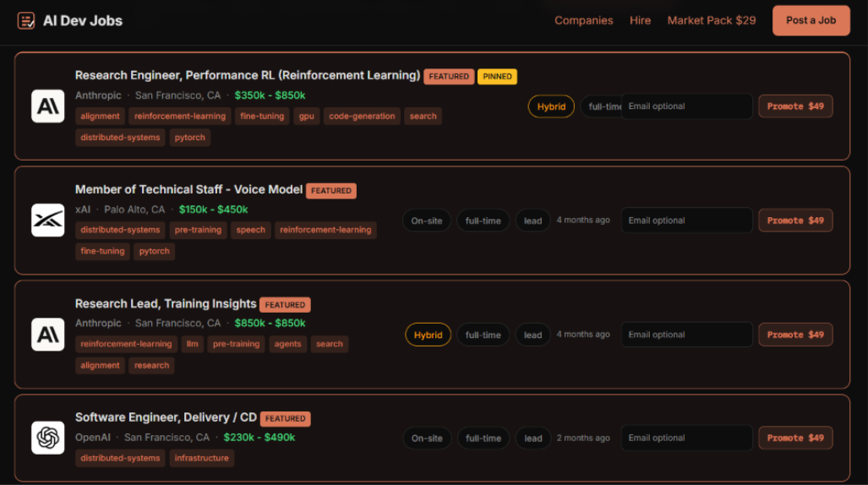Select On-site tag on xAI job
The height and width of the screenshot is (485, 868).
(426, 221)
